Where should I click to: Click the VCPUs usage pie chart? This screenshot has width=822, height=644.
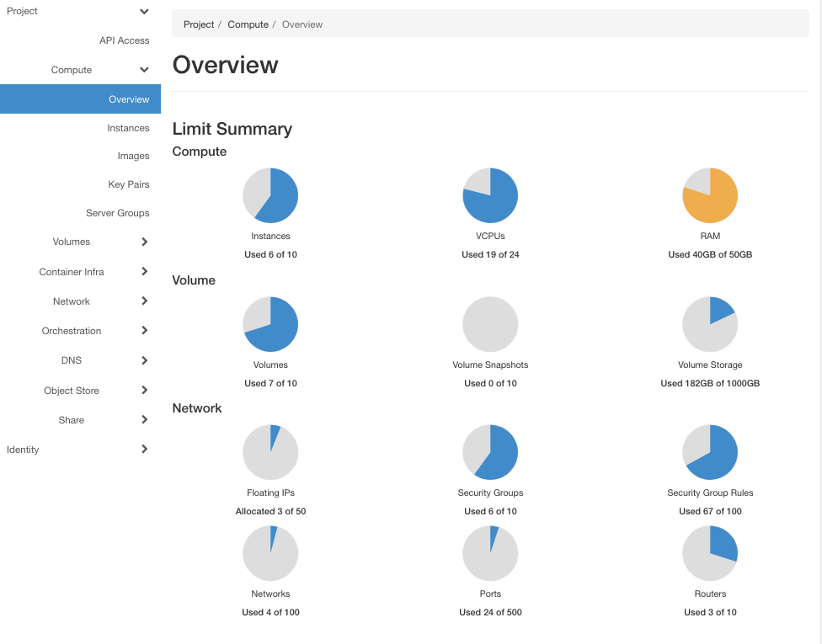490,195
